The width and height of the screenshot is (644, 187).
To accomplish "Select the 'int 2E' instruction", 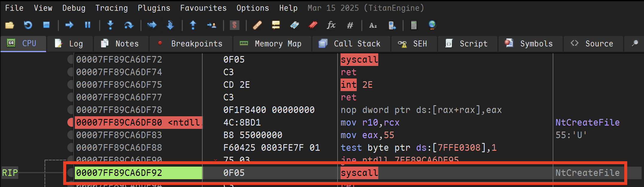I will tap(357, 85).
